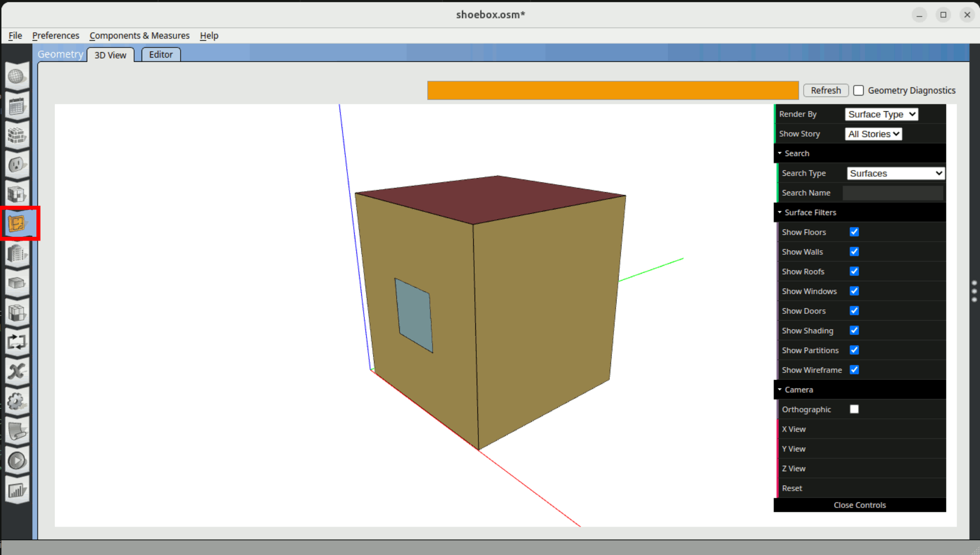Open the Thermal Zones cube icon
The width and height of the screenshot is (980, 555).
coord(17,313)
